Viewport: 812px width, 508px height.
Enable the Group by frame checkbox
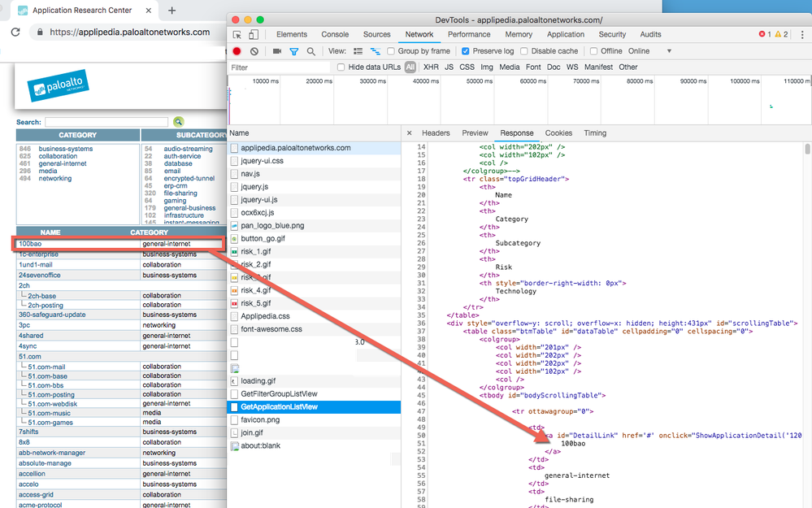[x=392, y=51]
